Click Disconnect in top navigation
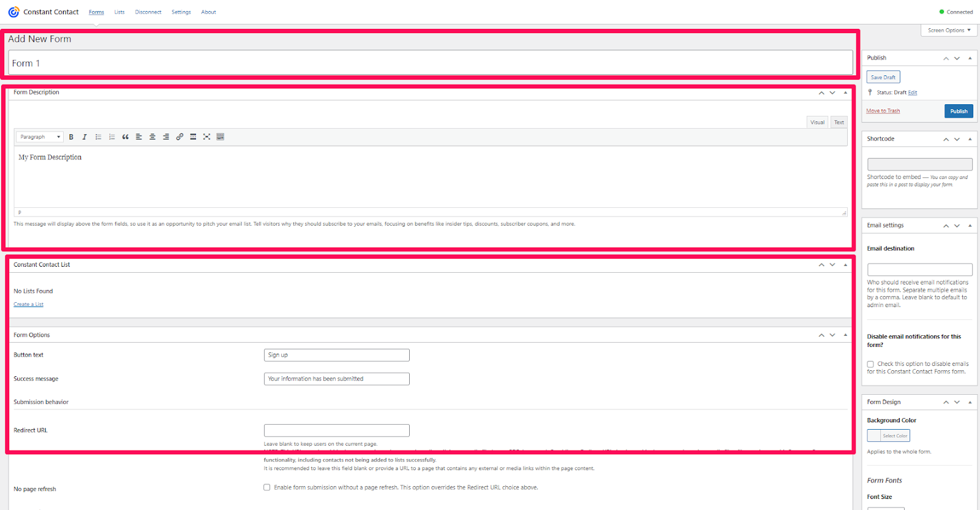The height and width of the screenshot is (510, 980). coord(148,12)
